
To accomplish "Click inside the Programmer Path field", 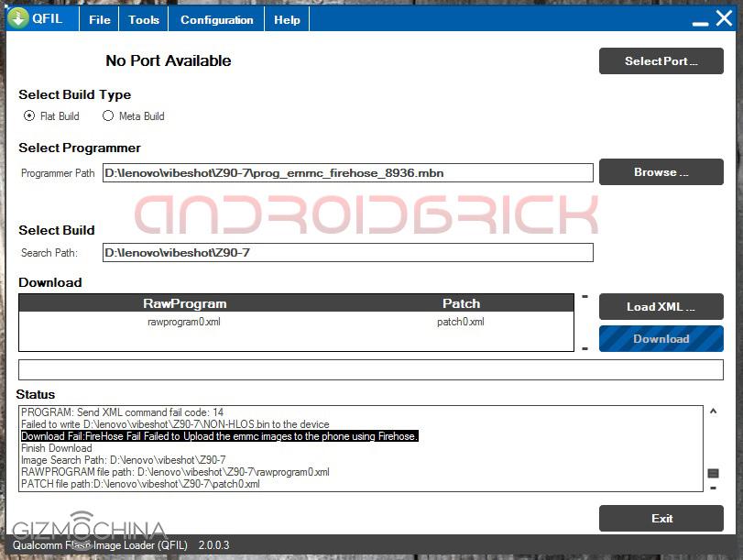I will coord(348,172).
